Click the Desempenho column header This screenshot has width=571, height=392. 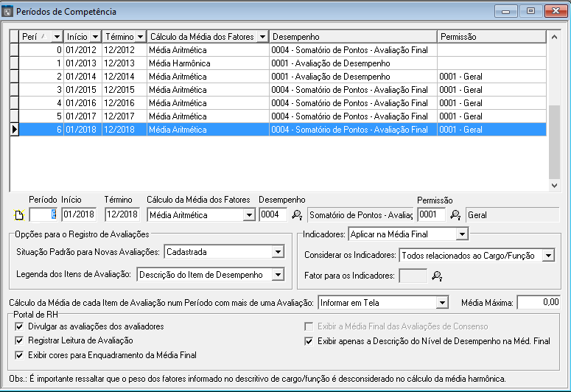352,36
